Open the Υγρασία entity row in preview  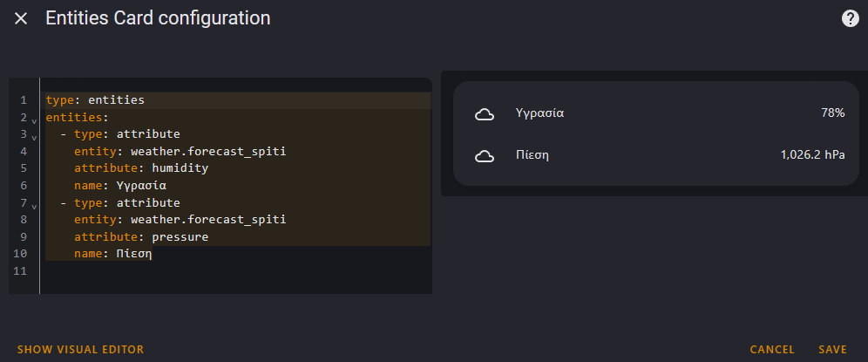[x=656, y=113]
